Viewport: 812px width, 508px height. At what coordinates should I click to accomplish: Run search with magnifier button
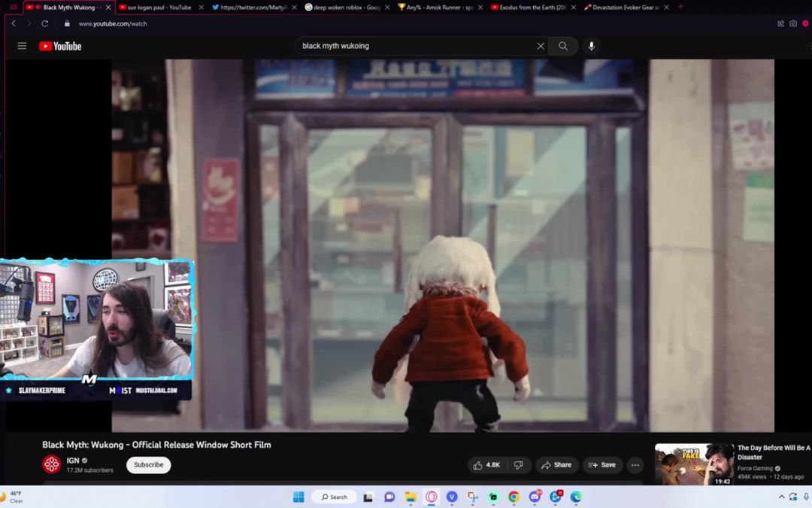tap(563, 46)
